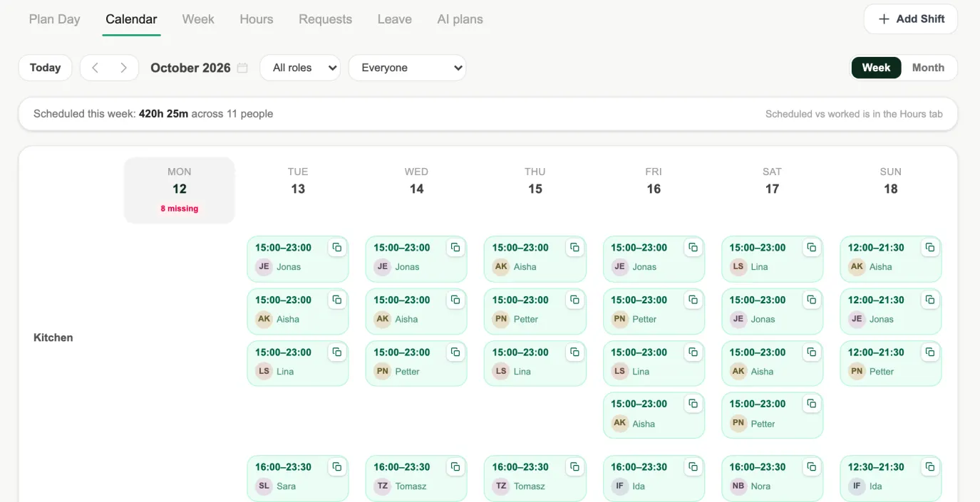Open the Requests tab
Viewport: 980px width, 502px height.
325,19
